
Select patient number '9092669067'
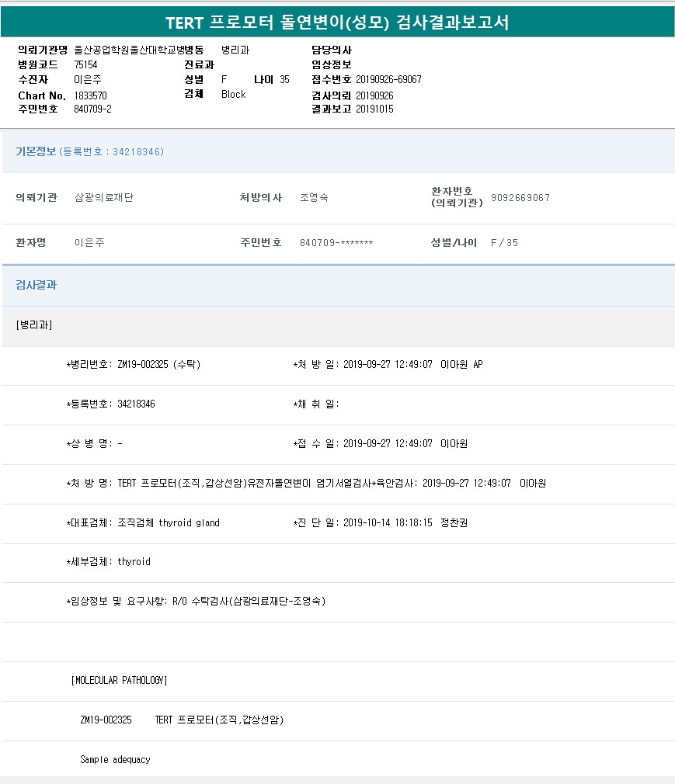click(x=520, y=197)
